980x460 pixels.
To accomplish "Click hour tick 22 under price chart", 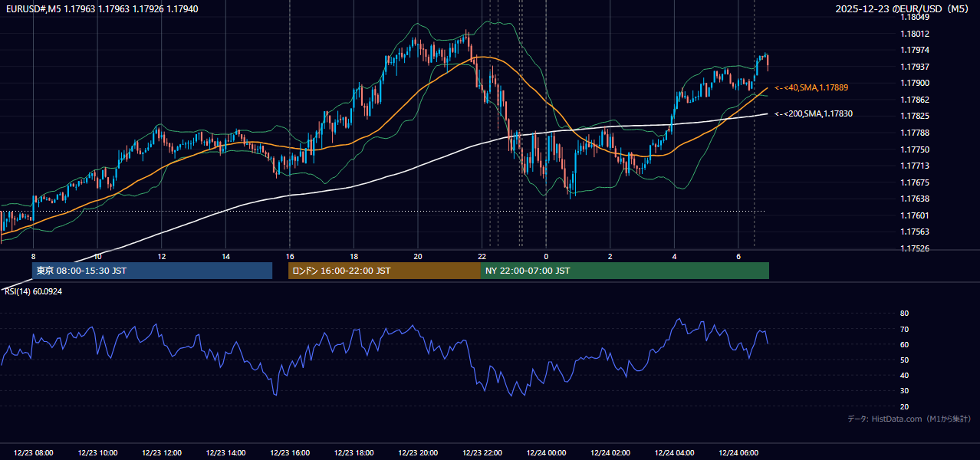I will tap(482, 256).
